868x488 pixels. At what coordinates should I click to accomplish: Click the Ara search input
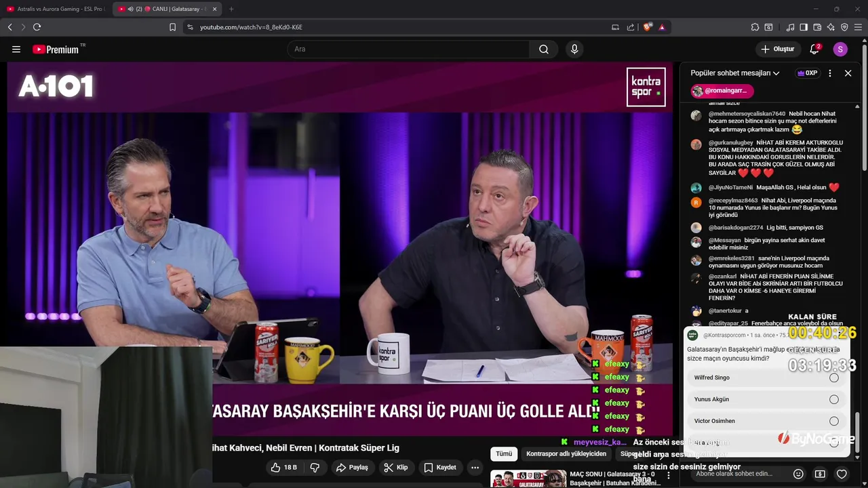pyautogui.click(x=408, y=49)
